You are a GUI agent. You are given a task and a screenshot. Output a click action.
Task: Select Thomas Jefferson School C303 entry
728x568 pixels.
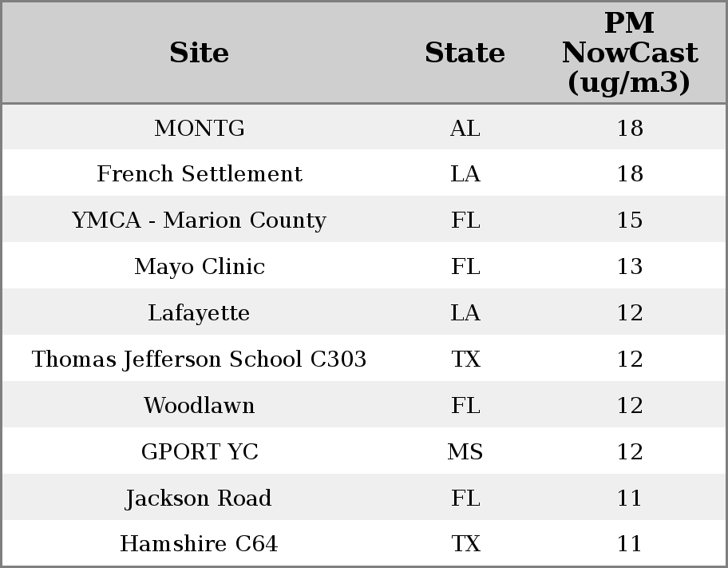(x=199, y=359)
